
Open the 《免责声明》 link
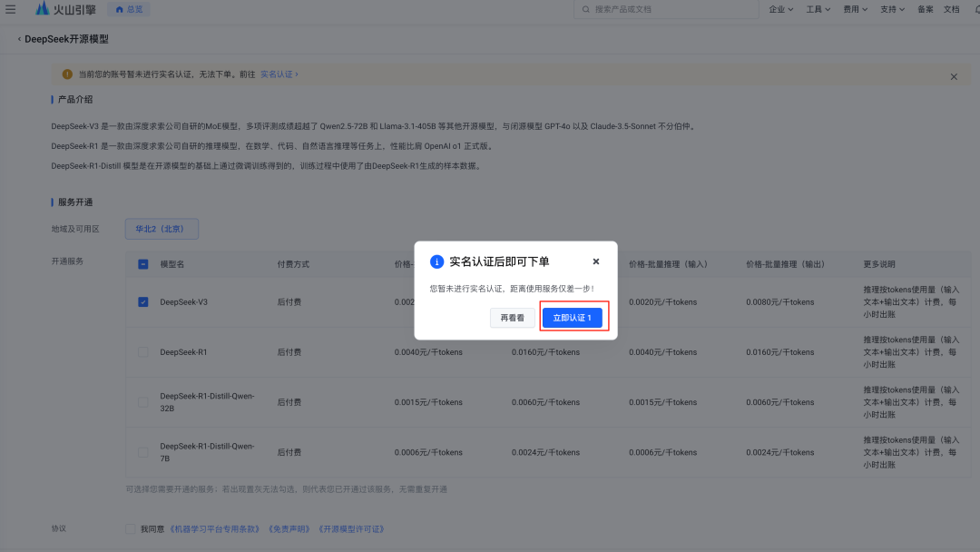click(289, 529)
